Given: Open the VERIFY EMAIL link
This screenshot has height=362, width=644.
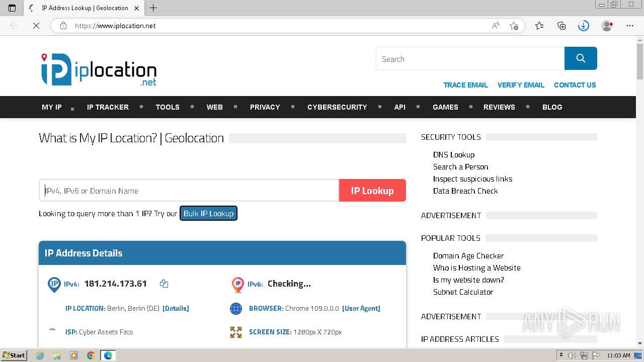Looking at the screenshot, I should 521,85.
